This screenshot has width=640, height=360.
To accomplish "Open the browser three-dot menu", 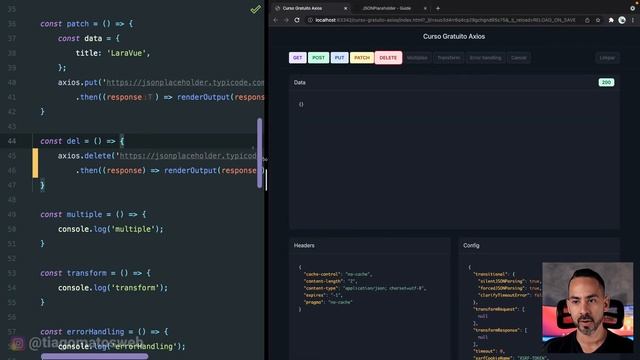I will [633, 20].
